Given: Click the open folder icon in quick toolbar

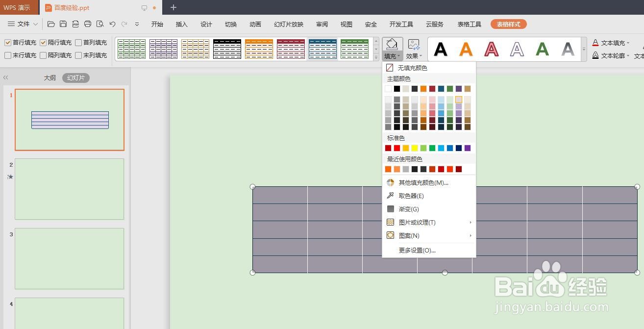Looking at the screenshot, I should point(51,24).
